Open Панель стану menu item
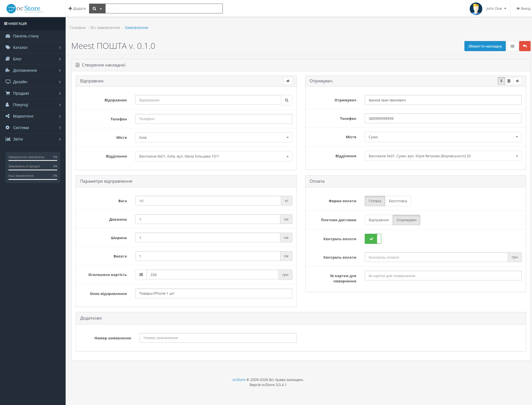The image size is (532, 405). (33, 36)
